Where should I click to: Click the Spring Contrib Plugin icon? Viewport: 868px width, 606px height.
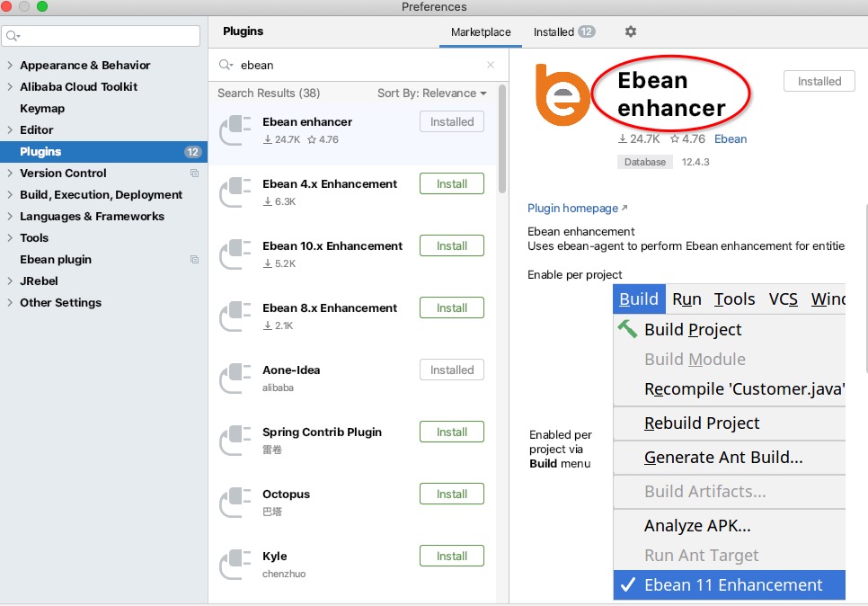(235, 441)
